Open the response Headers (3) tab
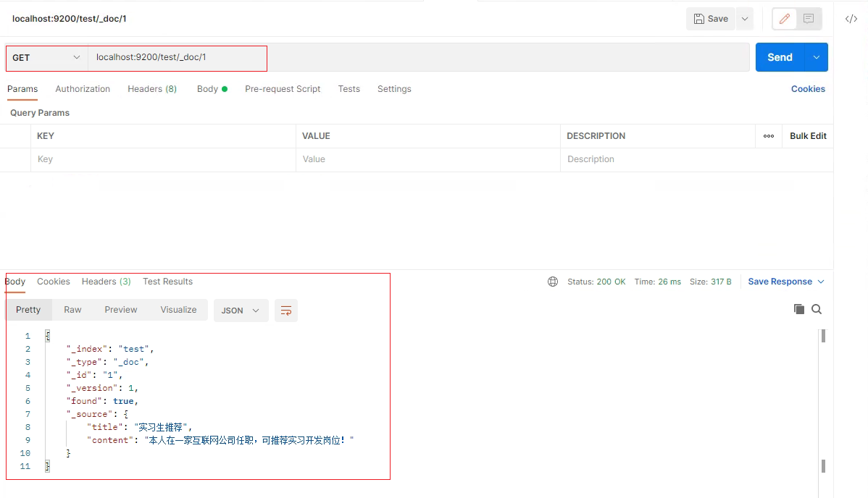This screenshot has width=868, height=498. (x=107, y=282)
